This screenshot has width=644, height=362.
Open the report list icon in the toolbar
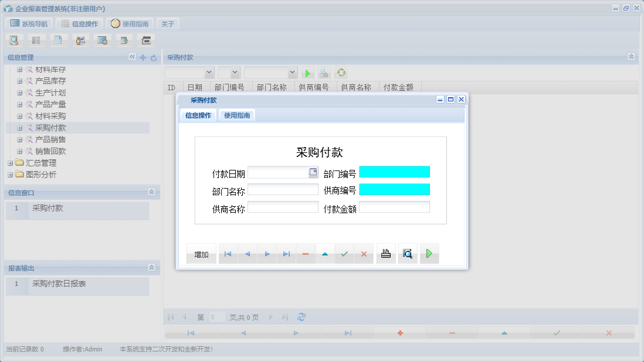pyautogui.click(x=36, y=40)
